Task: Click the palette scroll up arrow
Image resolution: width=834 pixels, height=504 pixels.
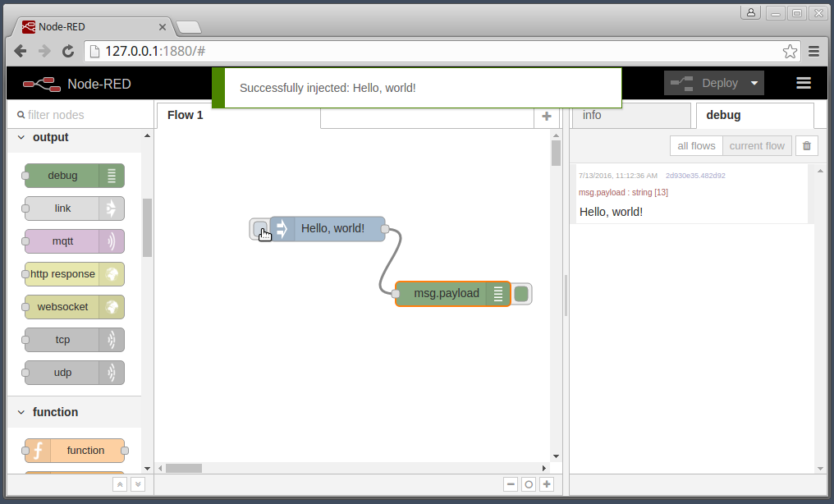Action: 147,136
